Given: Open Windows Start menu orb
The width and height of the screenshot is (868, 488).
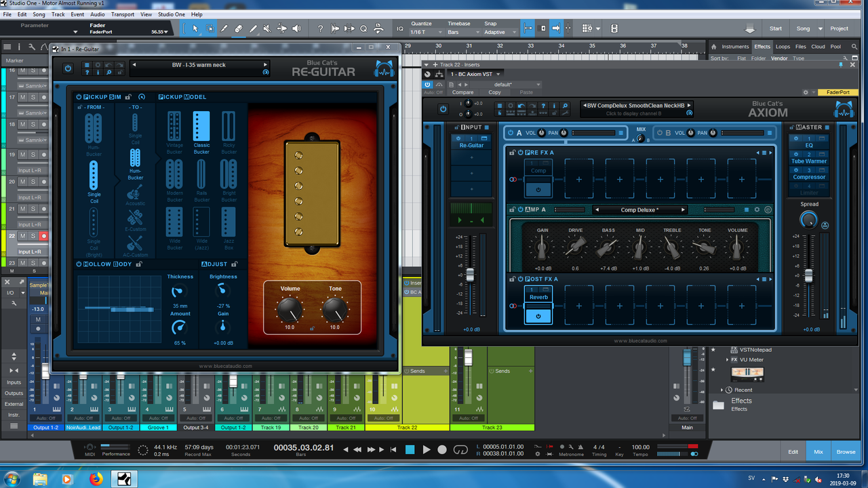Looking at the screenshot, I should (x=12, y=479).
